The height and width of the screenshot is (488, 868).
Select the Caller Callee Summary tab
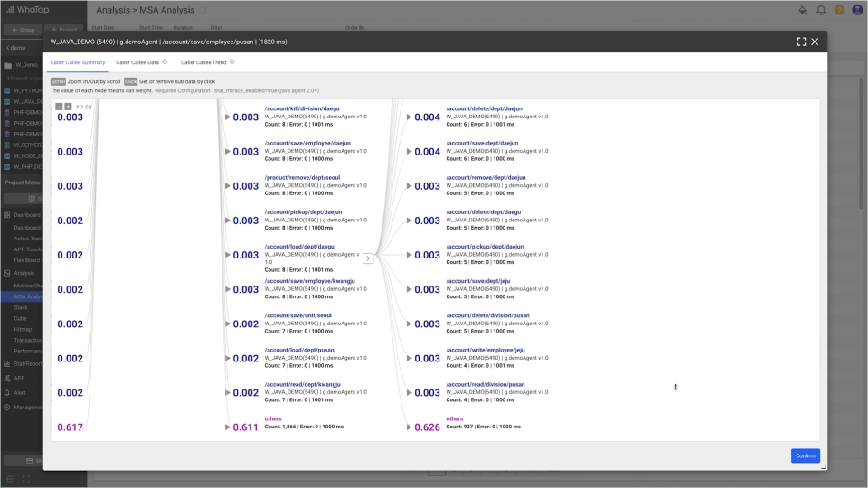pos(78,62)
